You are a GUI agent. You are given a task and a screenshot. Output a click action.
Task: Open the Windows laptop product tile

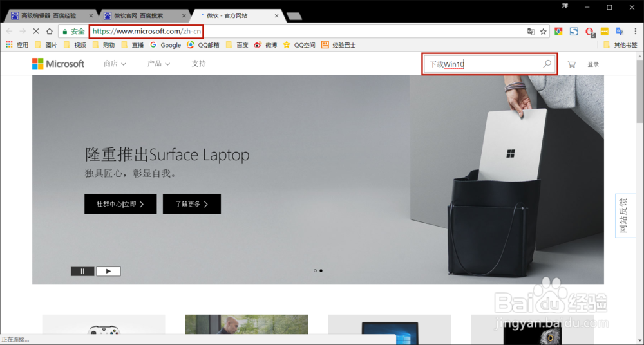coord(390,330)
